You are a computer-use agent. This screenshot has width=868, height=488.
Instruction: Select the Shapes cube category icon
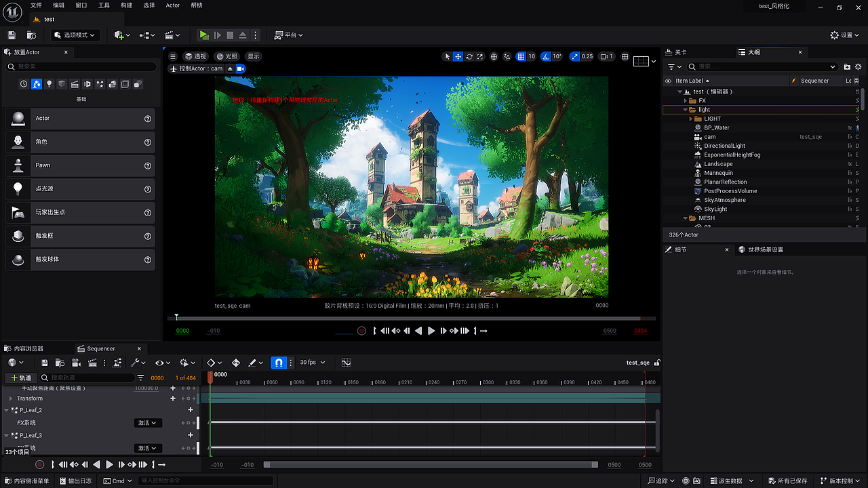pos(62,84)
